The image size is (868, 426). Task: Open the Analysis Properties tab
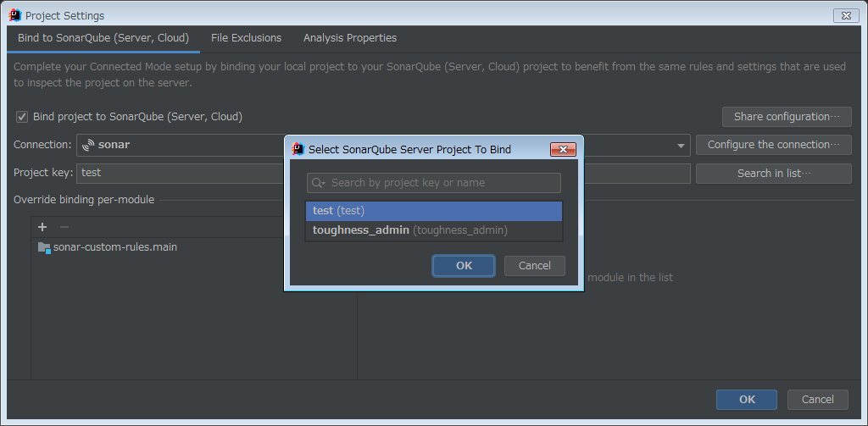[x=349, y=38]
